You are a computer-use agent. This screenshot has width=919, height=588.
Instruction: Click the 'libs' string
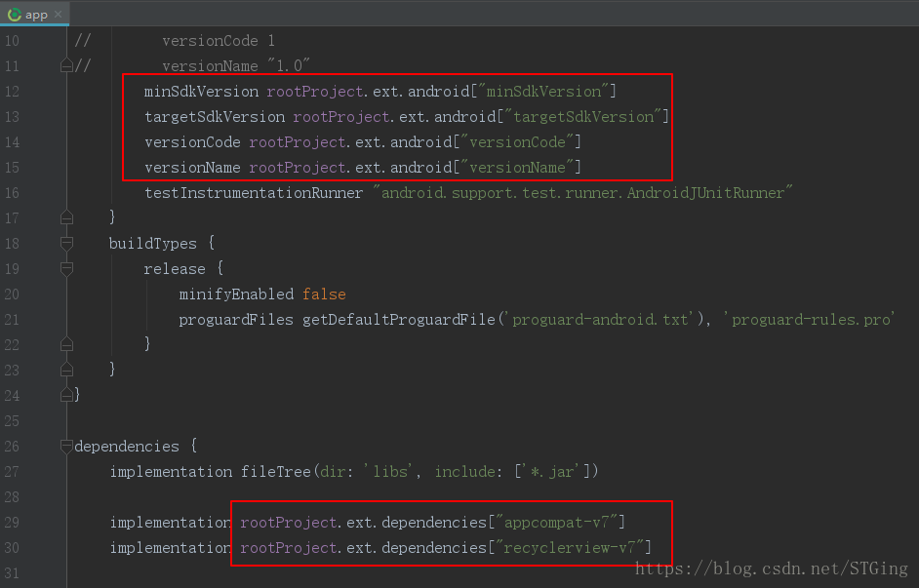[390, 471]
